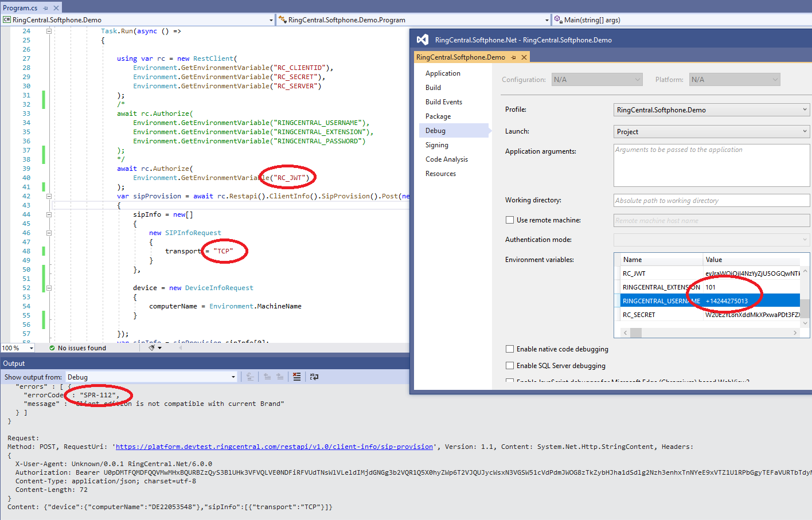Open the Resources properties page
Viewport: 812px width, 520px height.
click(440, 174)
